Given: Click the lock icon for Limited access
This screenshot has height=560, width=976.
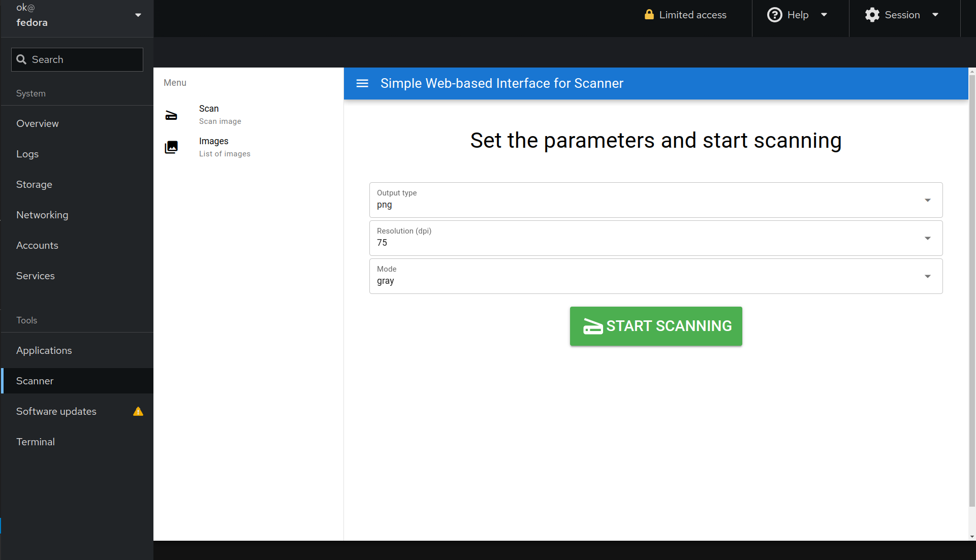Looking at the screenshot, I should point(649,15).
